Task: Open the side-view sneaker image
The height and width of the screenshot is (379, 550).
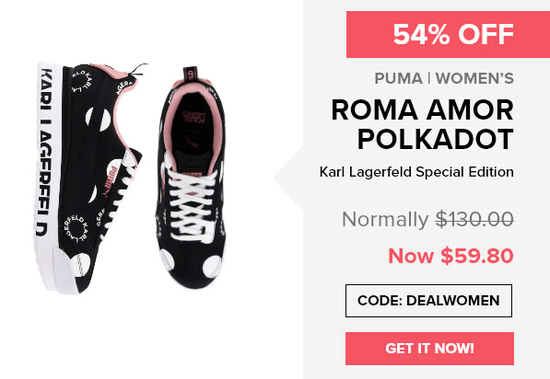Action: (x=89, y=177)
